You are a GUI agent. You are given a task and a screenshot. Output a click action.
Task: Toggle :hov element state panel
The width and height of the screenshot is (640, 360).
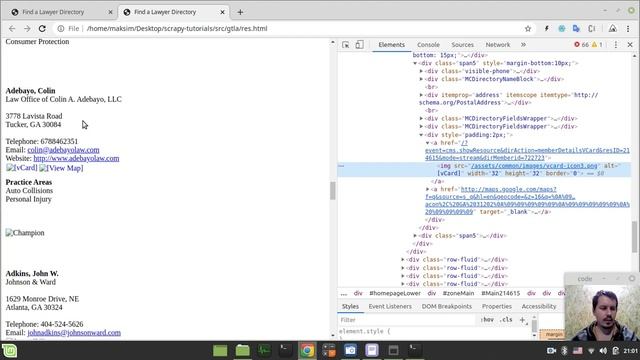click(x=487, y=320)
